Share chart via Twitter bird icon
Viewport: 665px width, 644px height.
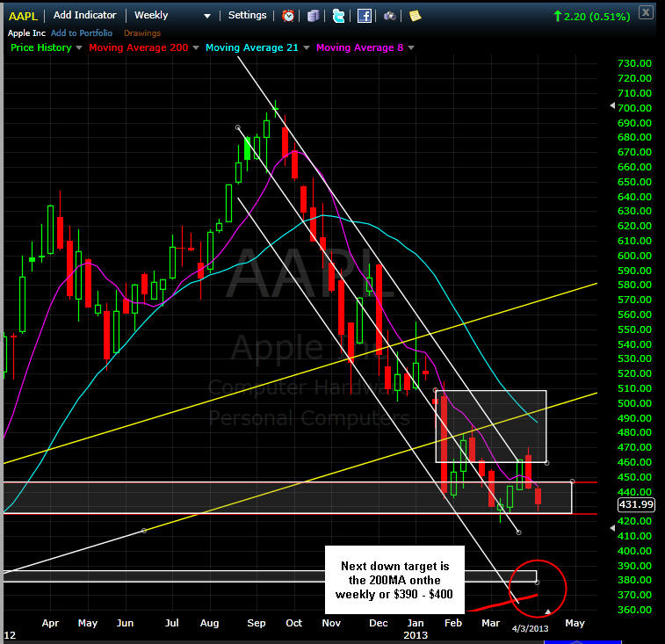[x=338, y=16]
